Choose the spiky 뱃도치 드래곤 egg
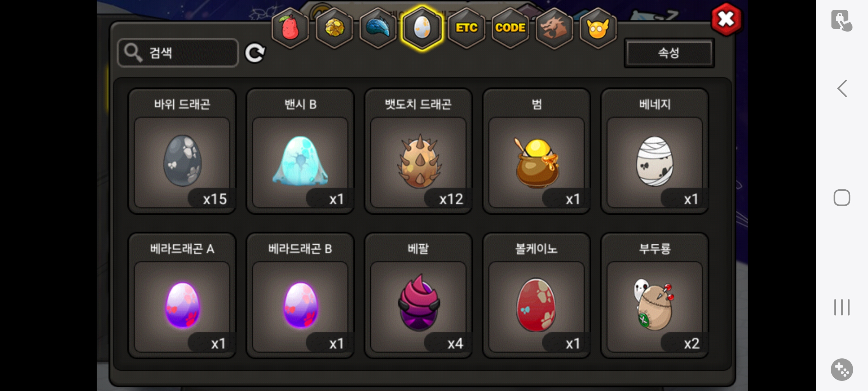The image size is (868, 391). coord(418,151)
